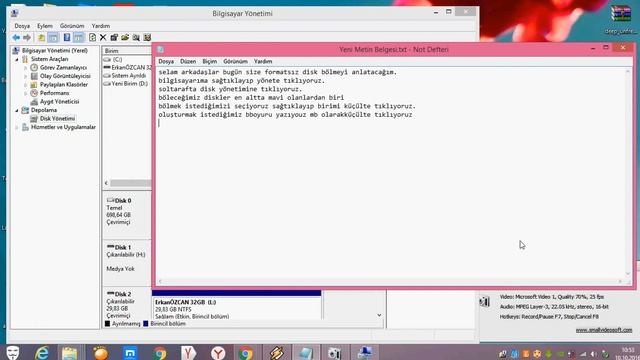Expand the Hizmetler ve Uygulamalar node

point(17,127)
